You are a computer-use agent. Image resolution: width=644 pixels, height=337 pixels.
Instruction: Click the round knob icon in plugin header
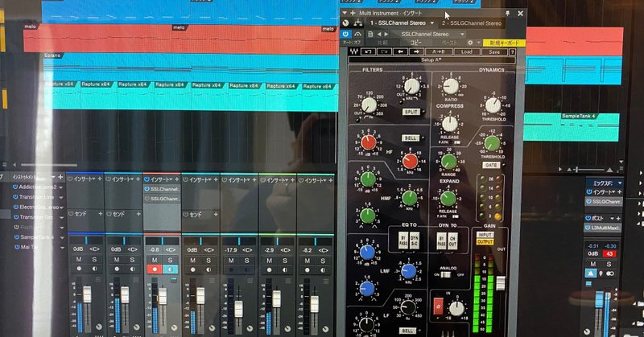(x=346, y=23)
